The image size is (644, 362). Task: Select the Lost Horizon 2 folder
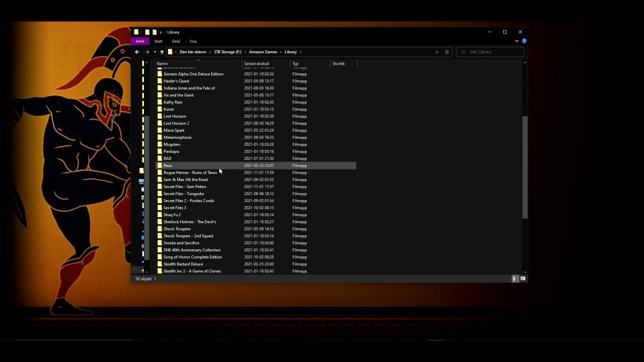click(x=176, y=123)
